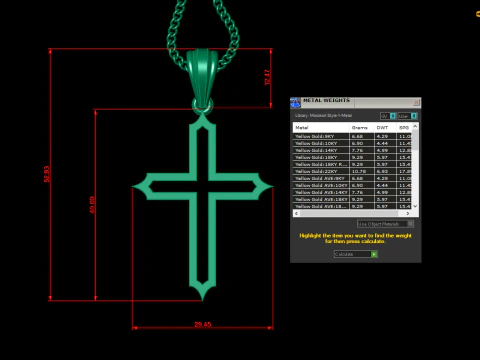Select the Yellow Gold AVS:14KY row
Viewport: 480px width, 360px height.
tap(352, 192)
